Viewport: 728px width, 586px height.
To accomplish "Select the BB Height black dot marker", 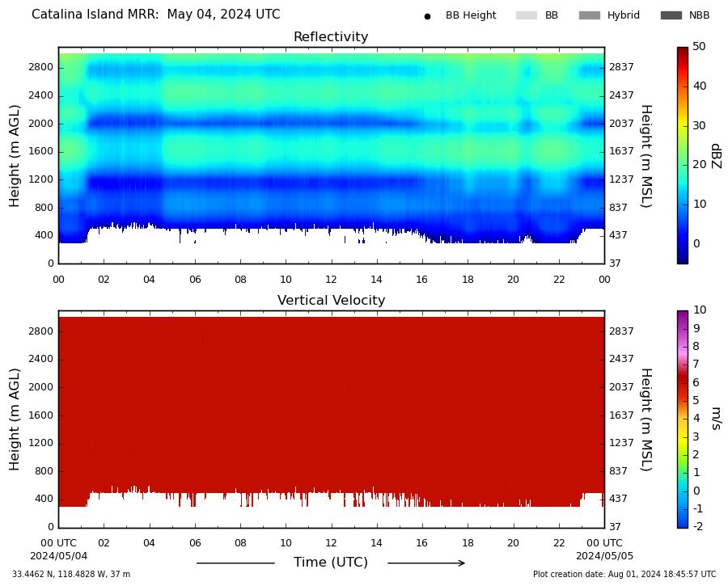I will (x=427, y=16).
